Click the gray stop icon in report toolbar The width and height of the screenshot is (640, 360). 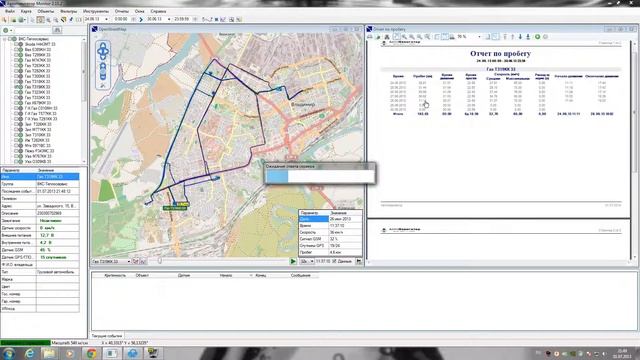tap(545, 37)
